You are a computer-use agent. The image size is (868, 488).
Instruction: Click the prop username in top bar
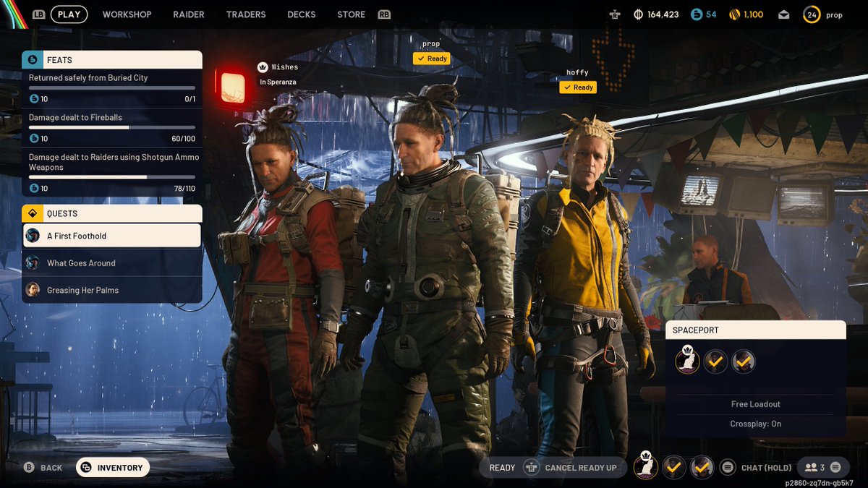(x=834, y=15)
